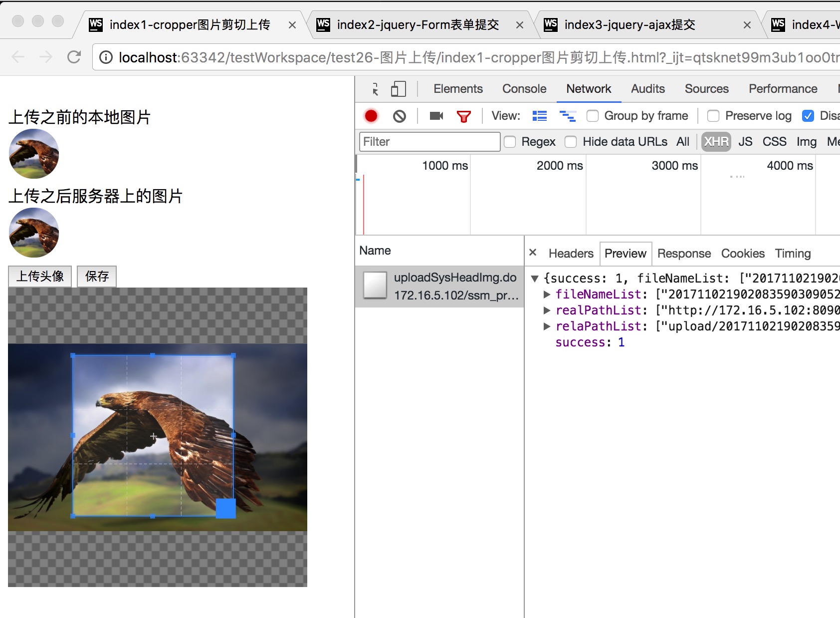Toggle the device toolbar icon

398,89
